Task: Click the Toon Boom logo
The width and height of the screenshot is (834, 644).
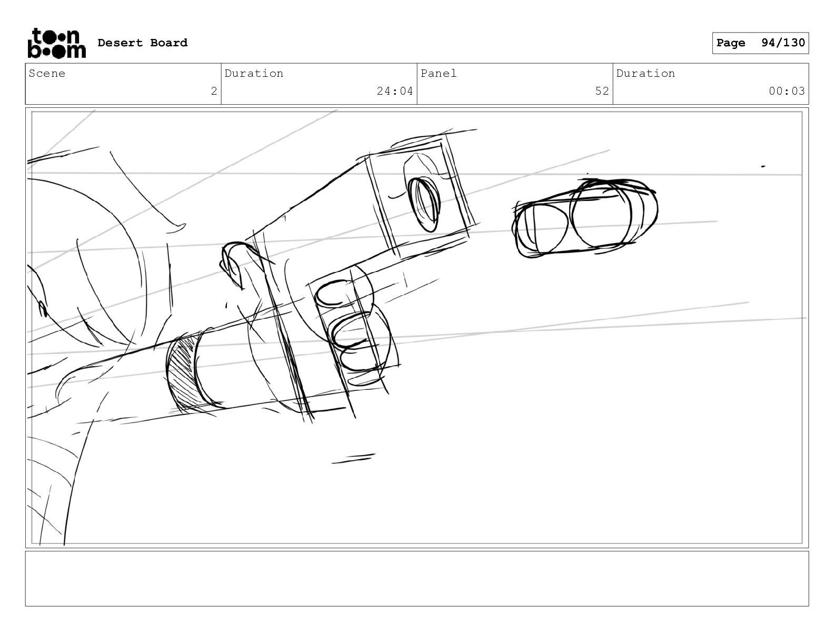Action: click(x=56, y=43)
